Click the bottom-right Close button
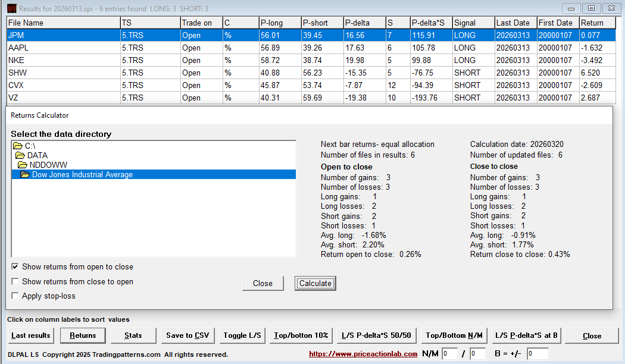 (592, 336)
